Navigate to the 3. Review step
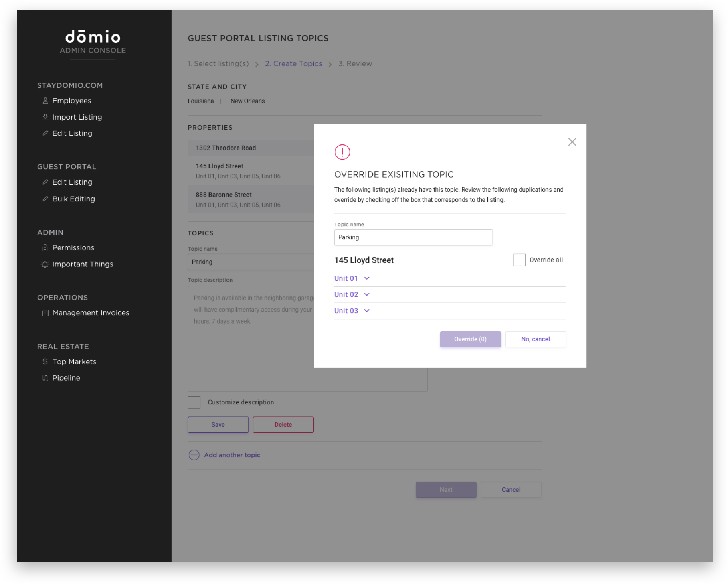Image resolution: width=728 pixels, height=584 pixels. coord(355,63)
